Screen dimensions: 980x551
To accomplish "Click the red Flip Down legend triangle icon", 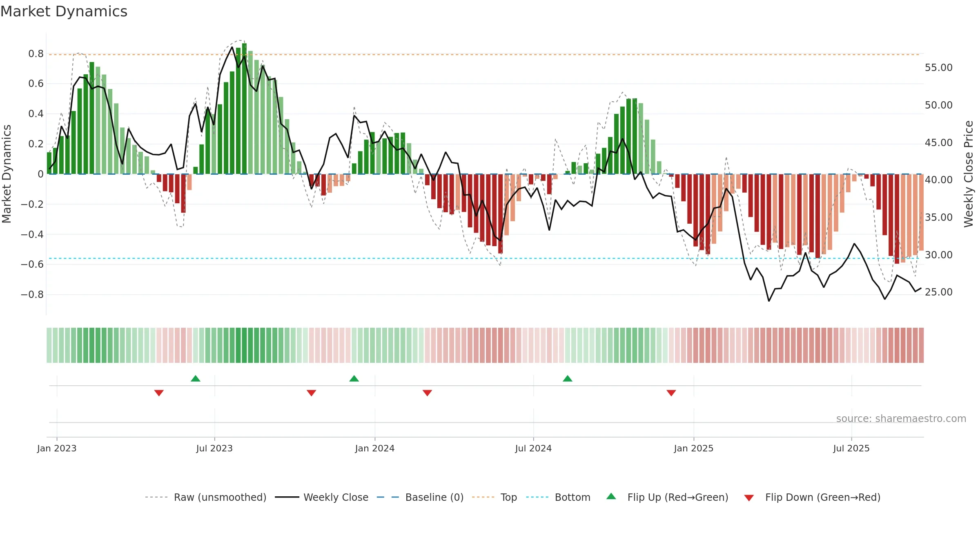I will click(x=749, y=498).
